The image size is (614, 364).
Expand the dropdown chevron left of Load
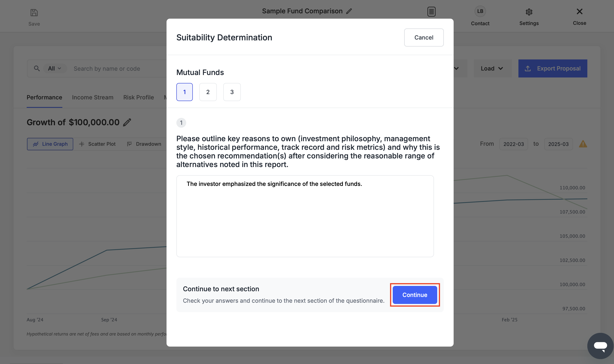pos(456,68)
